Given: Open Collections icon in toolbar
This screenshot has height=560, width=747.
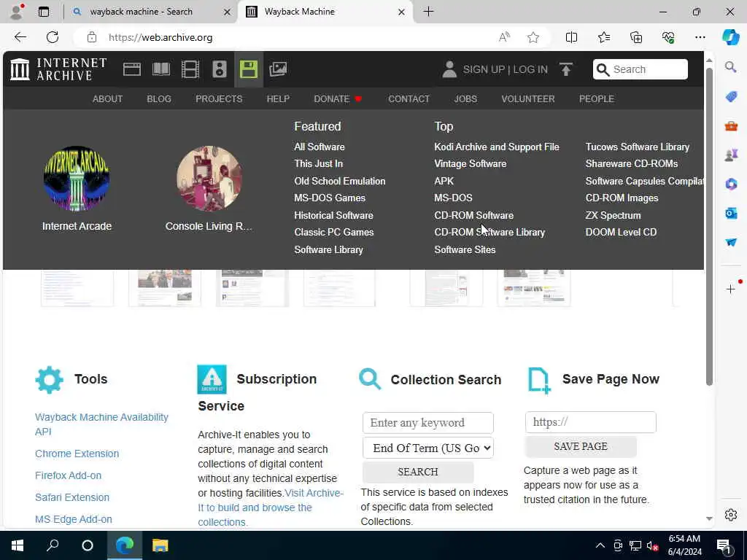Looking at the screenshot, I should click(x=636, y=37).
